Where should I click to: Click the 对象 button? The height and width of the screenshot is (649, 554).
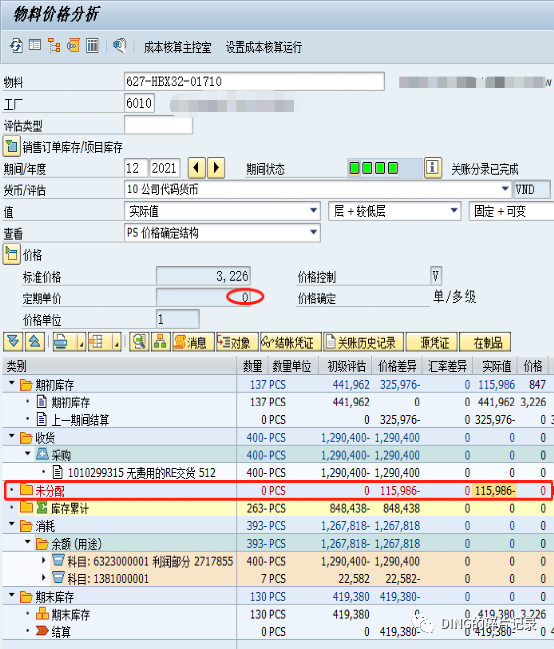click(237, 342)
